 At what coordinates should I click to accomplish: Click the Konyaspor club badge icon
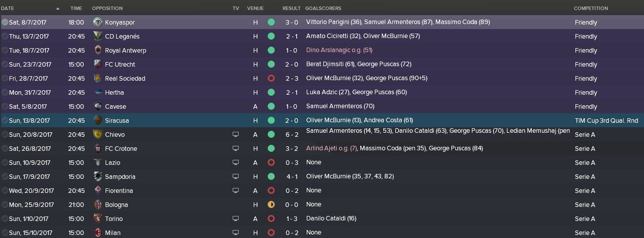click(x=98, y=23)
